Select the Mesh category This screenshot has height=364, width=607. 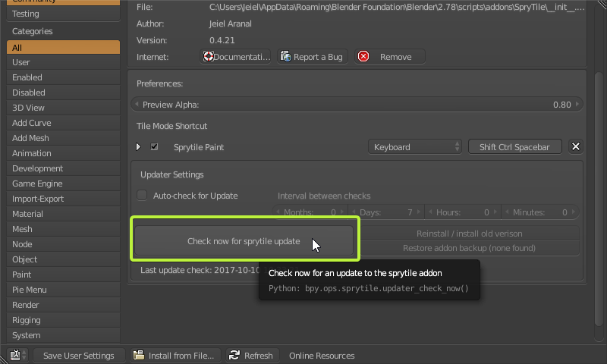point(63,229)
